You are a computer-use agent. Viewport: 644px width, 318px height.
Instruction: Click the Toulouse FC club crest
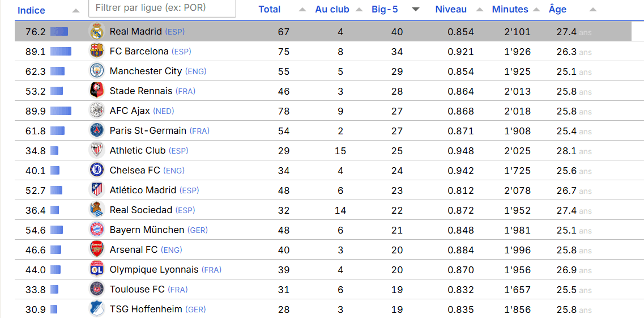click(x=97, y=289)
